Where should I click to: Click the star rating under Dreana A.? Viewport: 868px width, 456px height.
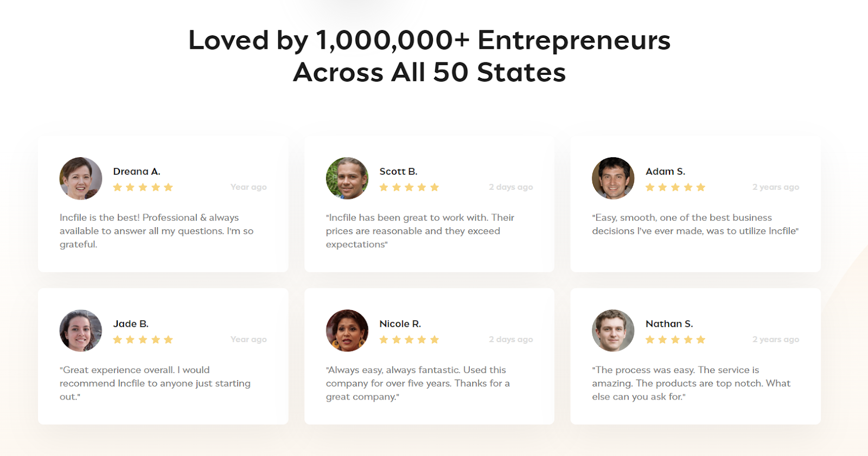(x=143, y=187)
